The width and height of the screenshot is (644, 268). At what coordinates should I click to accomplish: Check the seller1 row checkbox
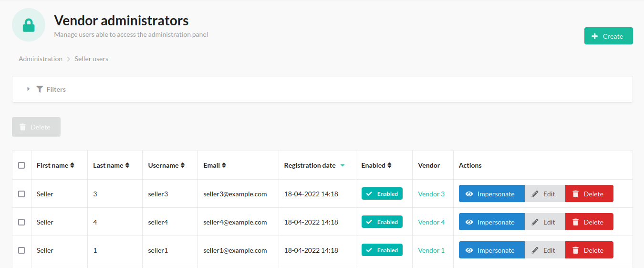(21, 250)
